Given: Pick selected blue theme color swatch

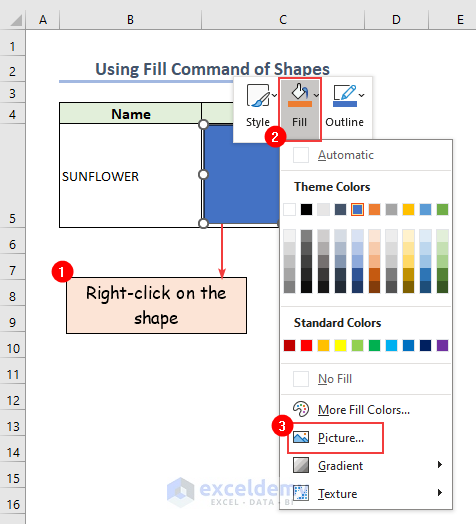Looking at the screenshot, I should click(x=357, y=210).
